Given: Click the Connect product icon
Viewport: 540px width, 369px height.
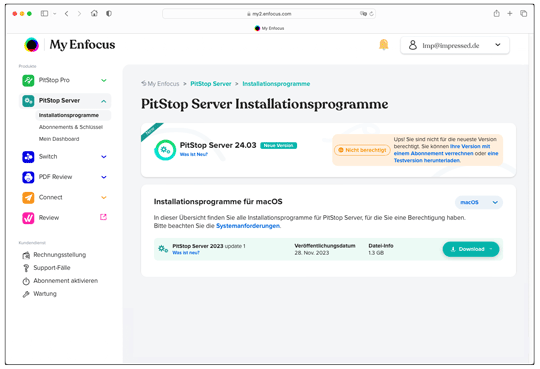Looking at the screenshot, I should [28, 197].
